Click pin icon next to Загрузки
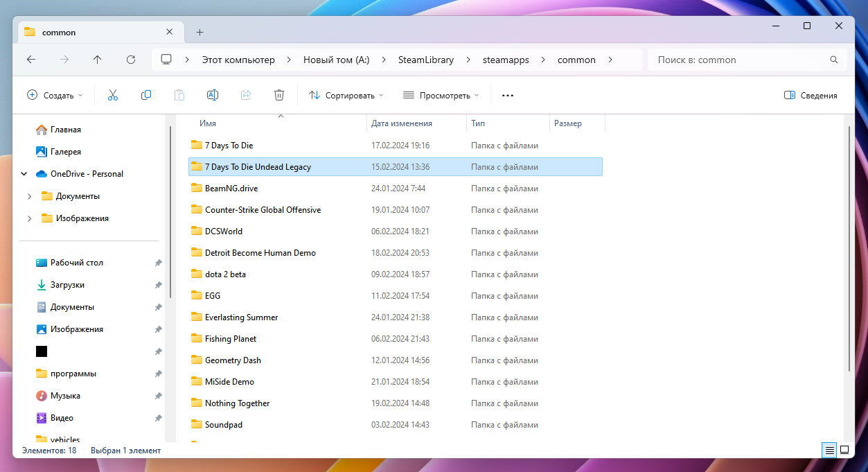This screenshot has width=868, height=472. point(159,285)
